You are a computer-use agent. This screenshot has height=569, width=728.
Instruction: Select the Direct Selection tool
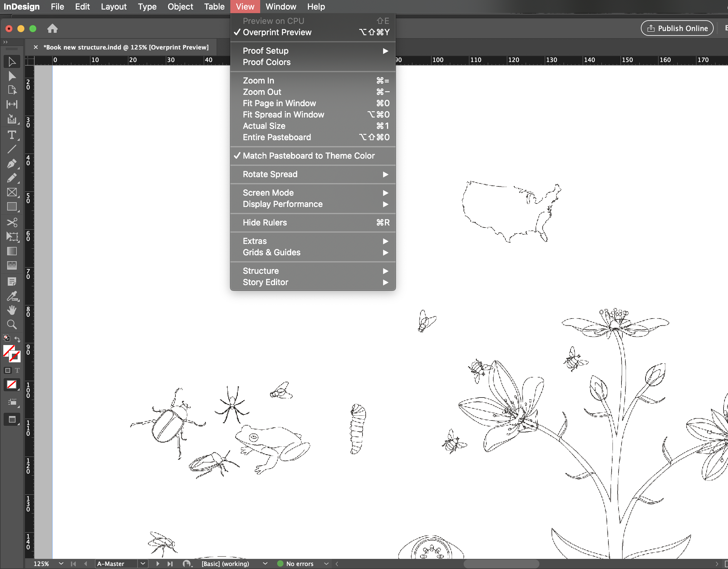[12, 76]
